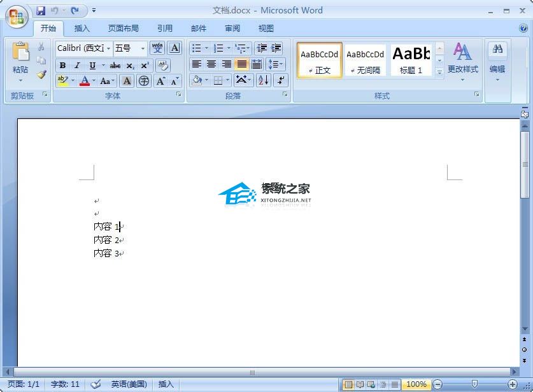Sort the paragraphs A to Z

tap(264, 80)
